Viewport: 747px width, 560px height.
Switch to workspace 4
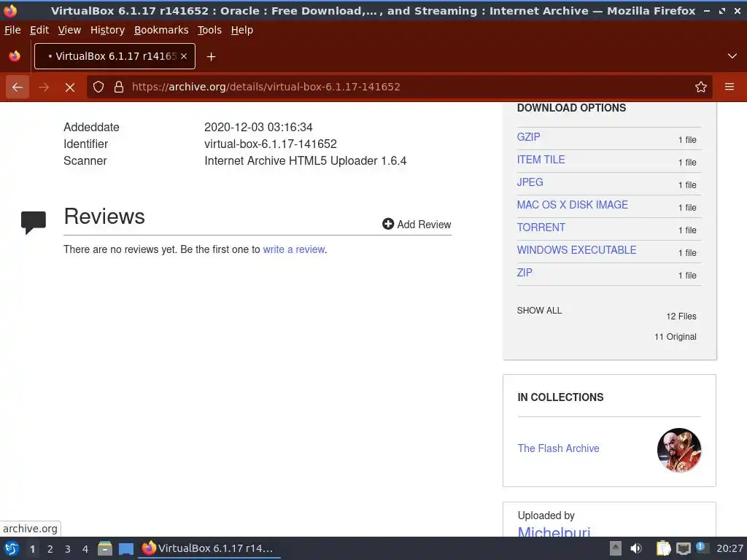(85, 549)
